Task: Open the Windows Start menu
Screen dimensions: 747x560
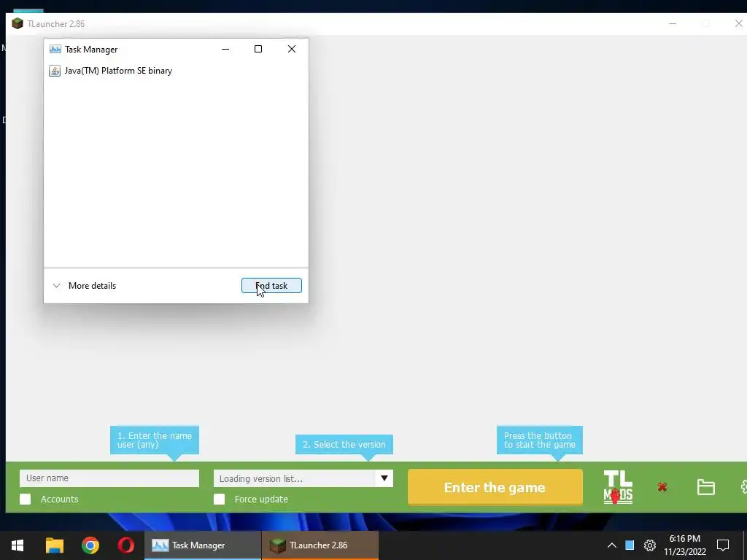Action: (x=18, y=545)
